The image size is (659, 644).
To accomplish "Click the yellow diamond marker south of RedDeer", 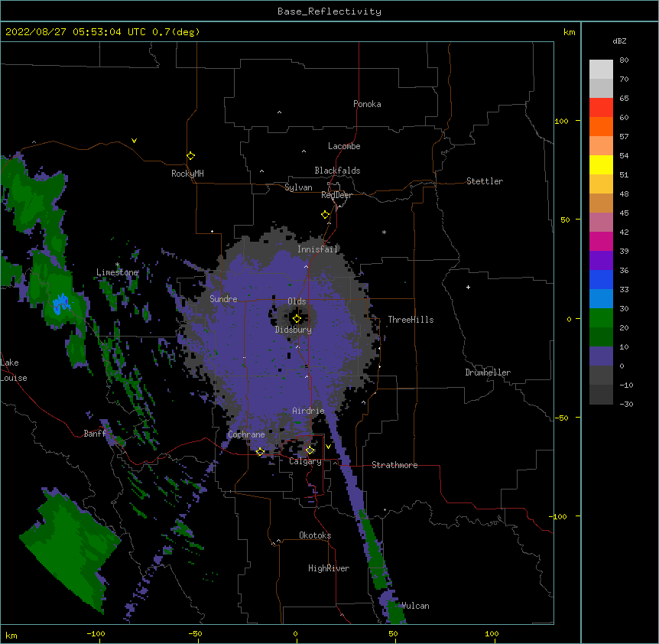I will click(325, 215).
